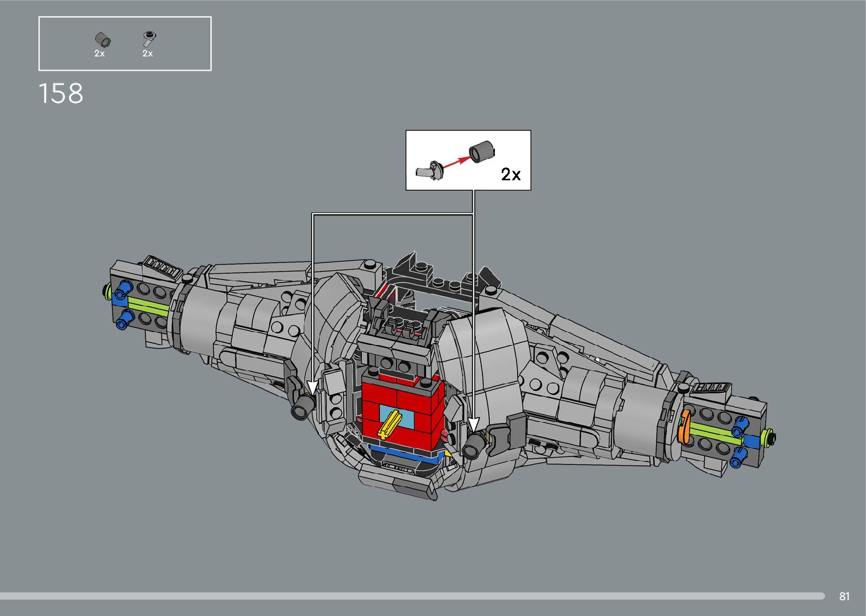Click the lime green axle on left side
The height and width of the screenshot is (616, 866).
(147, 305)
